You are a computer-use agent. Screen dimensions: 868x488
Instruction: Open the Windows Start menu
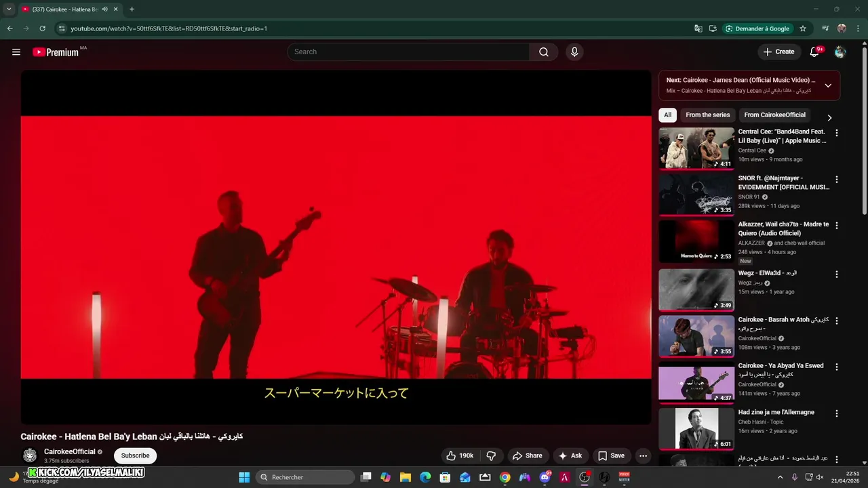coord(244,477)
